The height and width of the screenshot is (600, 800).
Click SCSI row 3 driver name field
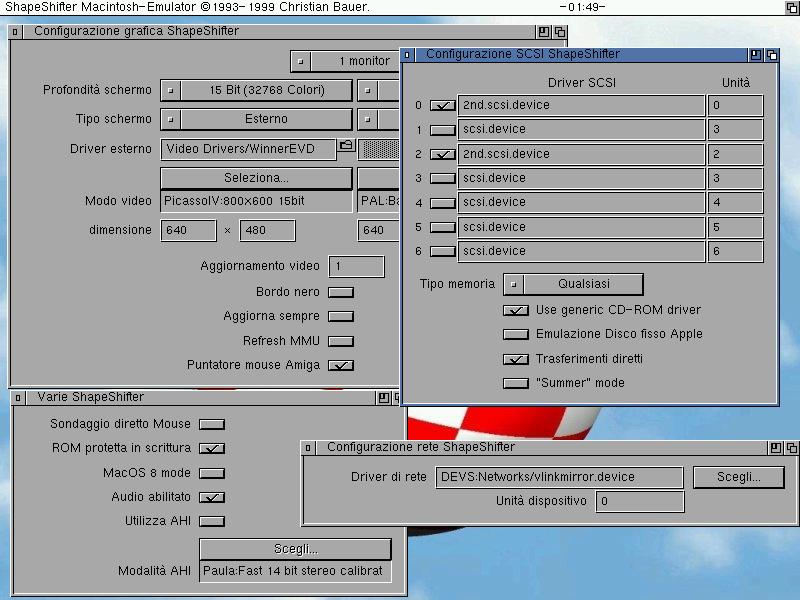[582, 178]
